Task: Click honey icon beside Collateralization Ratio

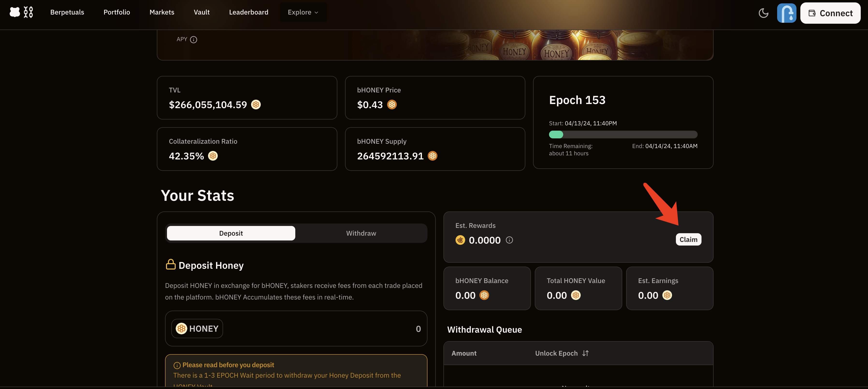Action: tap(213, 156)
